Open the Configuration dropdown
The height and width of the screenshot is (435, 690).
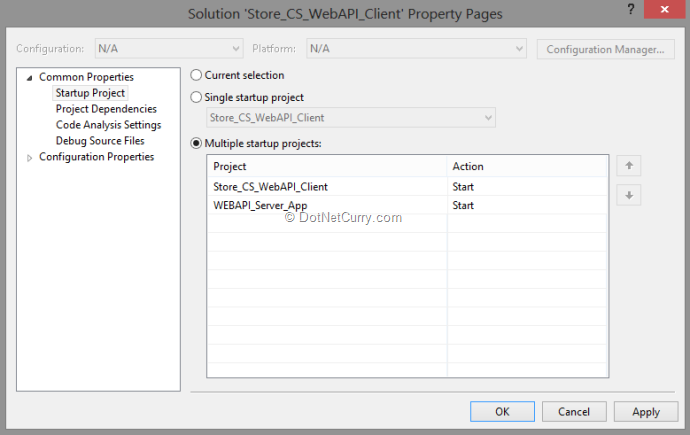(x=169, y=48)
